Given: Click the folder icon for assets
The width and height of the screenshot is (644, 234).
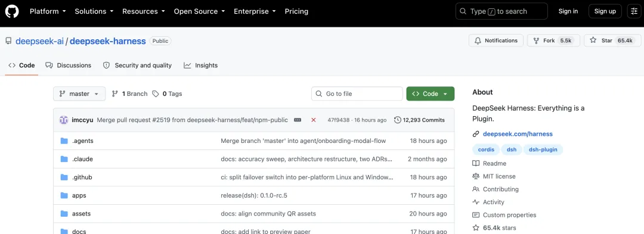Looking at the screenshot, I should (x=64, y=214).
